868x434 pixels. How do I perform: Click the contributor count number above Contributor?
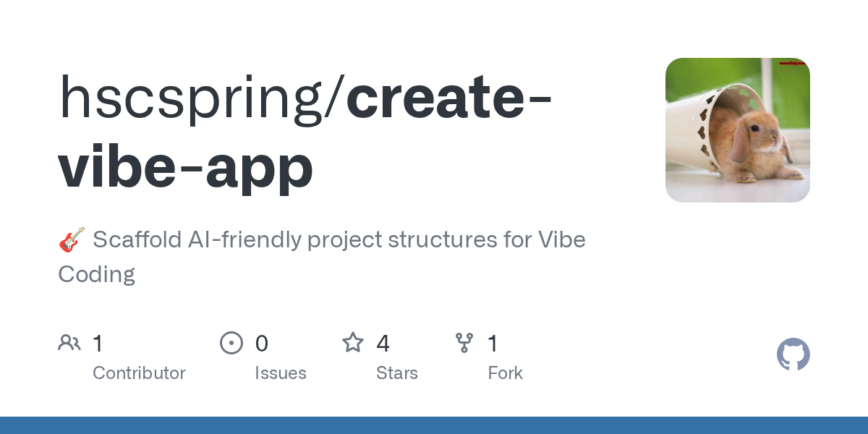[x=98, y=343]
